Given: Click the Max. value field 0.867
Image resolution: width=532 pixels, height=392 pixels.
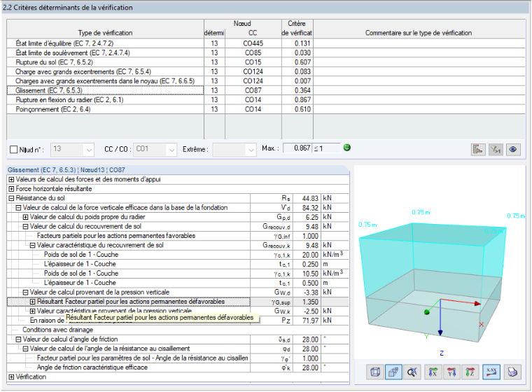Looking at the screenshot, I should click(x=297, y=148).
